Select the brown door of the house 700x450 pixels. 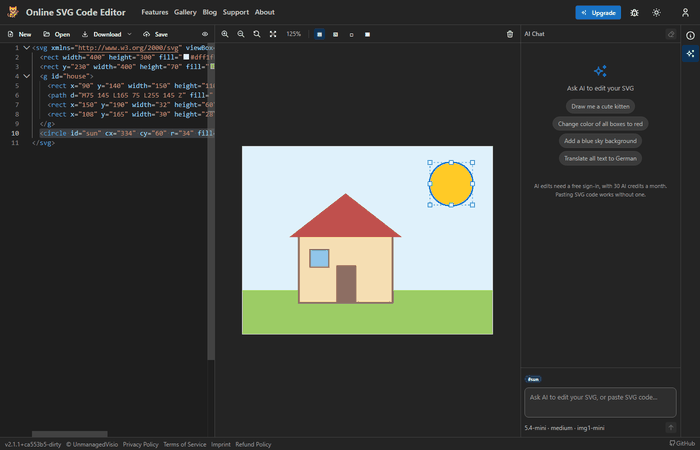(x=346, y=284)
